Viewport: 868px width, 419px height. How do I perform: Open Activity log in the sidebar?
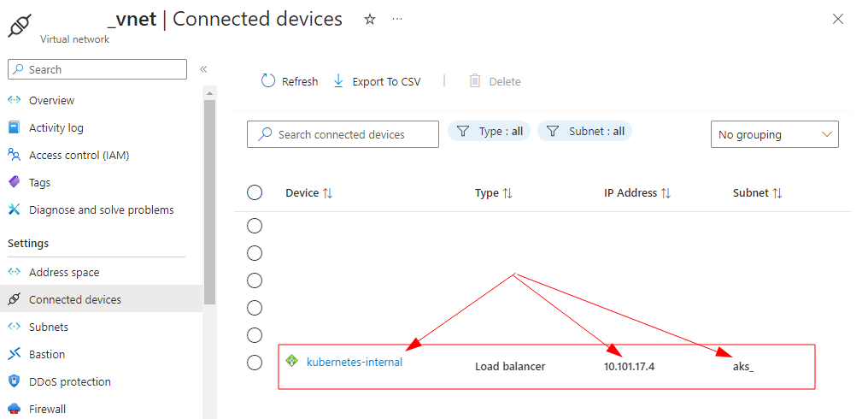56,127
